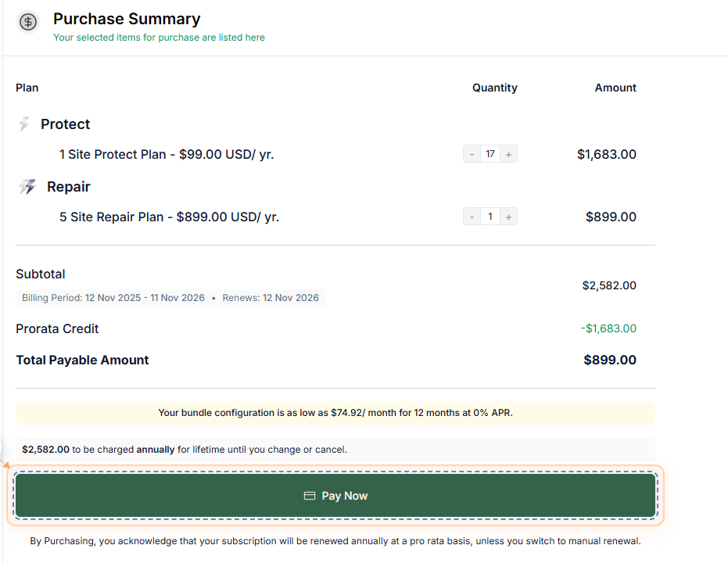
Task: Click the 1 Site Protect Plan line item
Action: 167,154
